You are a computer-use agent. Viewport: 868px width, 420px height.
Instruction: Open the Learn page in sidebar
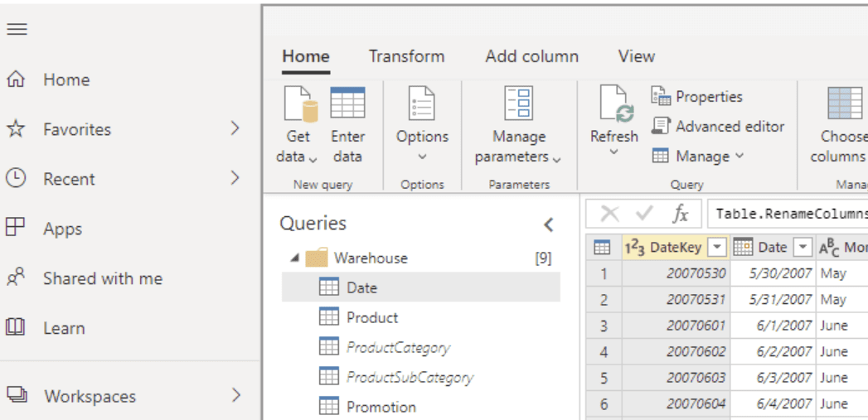click(x=64, y=328)
